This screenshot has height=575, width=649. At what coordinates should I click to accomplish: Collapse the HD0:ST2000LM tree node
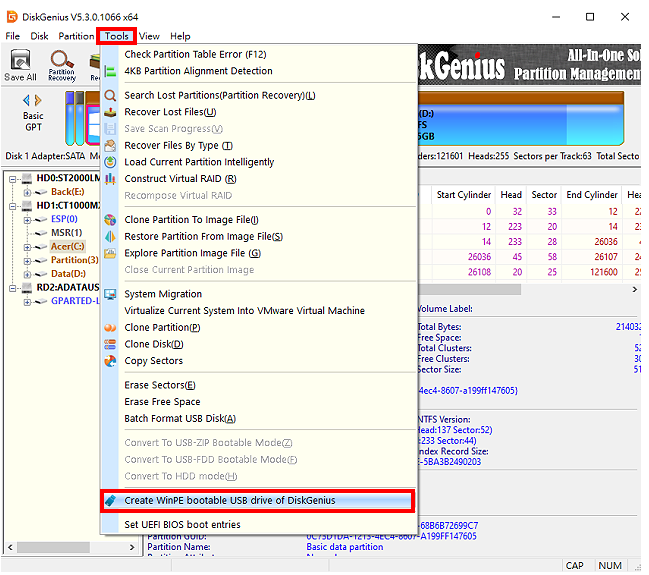(13, 180)
